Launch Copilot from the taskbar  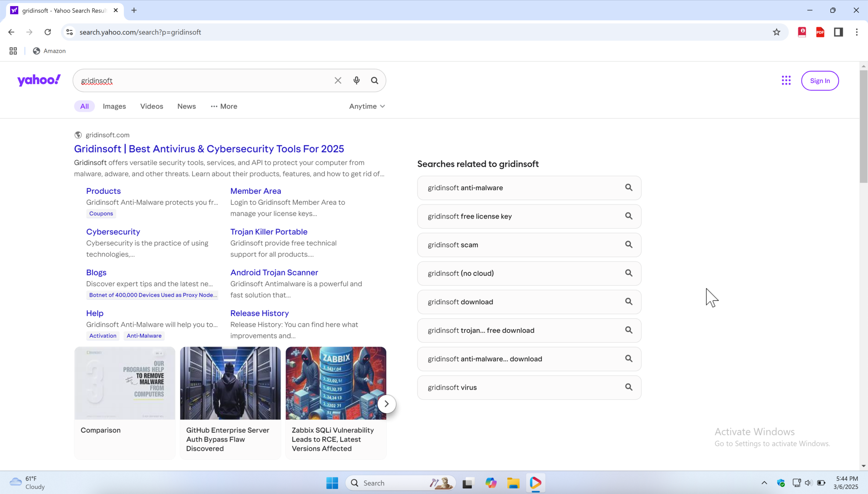click(491, 482)
